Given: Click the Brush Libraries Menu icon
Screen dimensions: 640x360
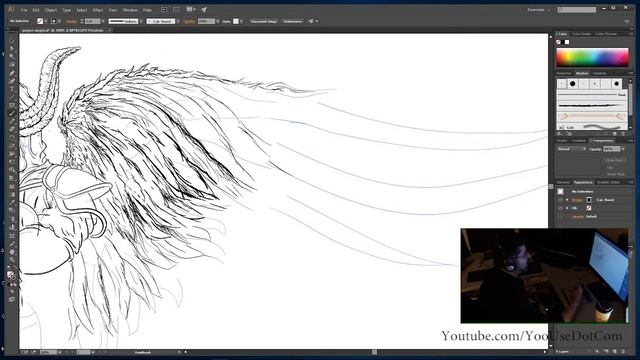Looking at the screenshot, I should 560,133.
